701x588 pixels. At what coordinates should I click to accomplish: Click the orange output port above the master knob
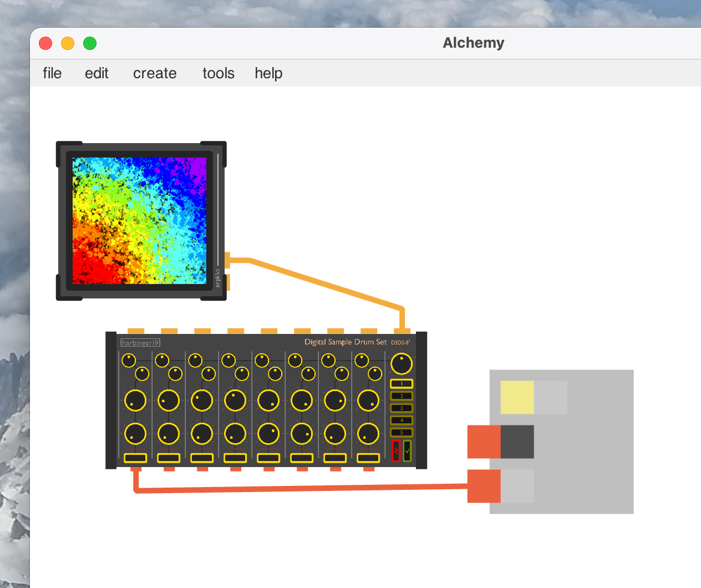pyautogui.click(x=402, y=331)
